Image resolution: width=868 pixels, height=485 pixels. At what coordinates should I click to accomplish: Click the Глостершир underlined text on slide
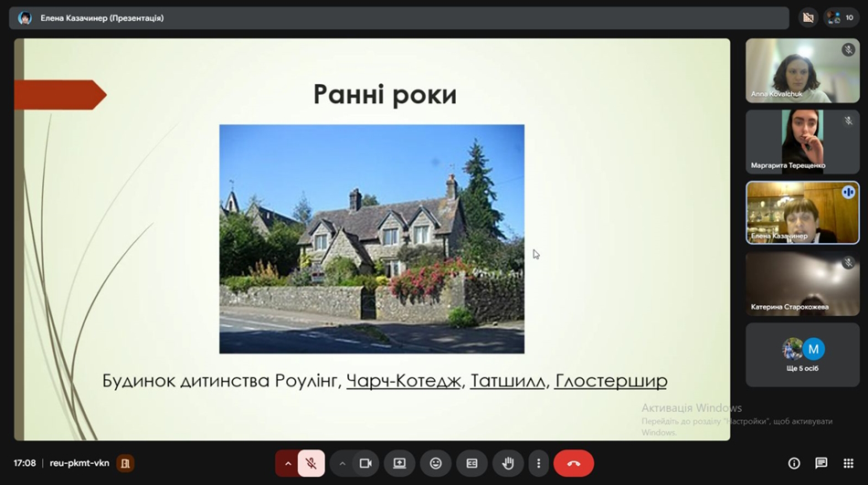click(610, 380)
